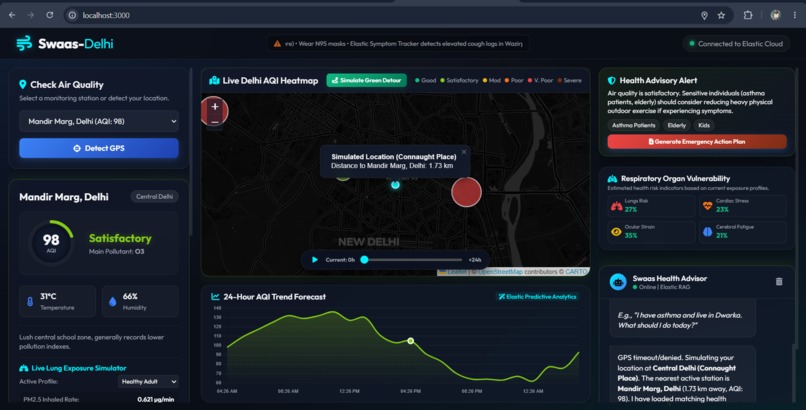Click the 0.621 µg/min inhaled rate value
The width and height of the screenshot is (806, 410).
click(156, 399)
